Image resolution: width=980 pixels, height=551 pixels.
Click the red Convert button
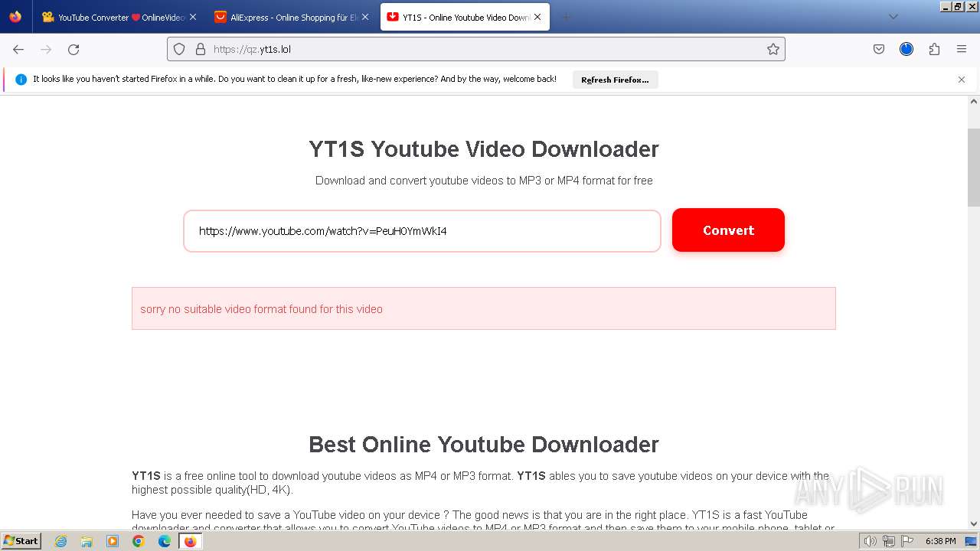coord(728,230)
